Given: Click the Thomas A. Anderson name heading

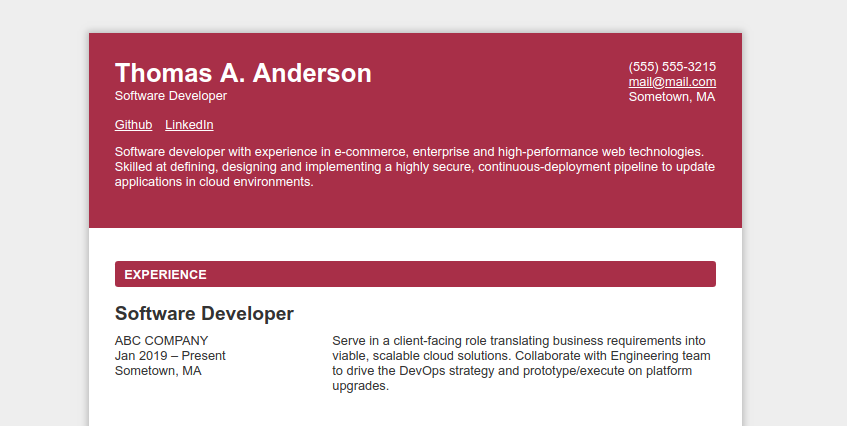Looking at the screenshot, I should [243, 73].
